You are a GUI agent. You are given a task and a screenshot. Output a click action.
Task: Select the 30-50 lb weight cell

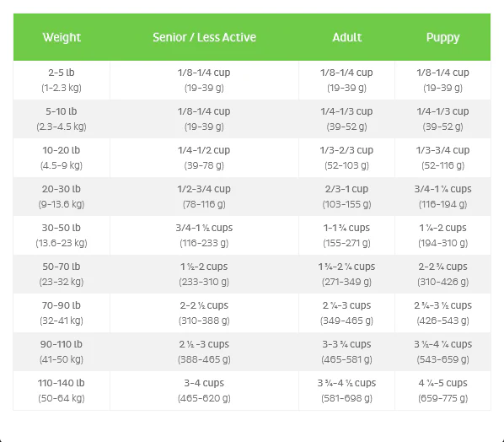coord(62,235)
